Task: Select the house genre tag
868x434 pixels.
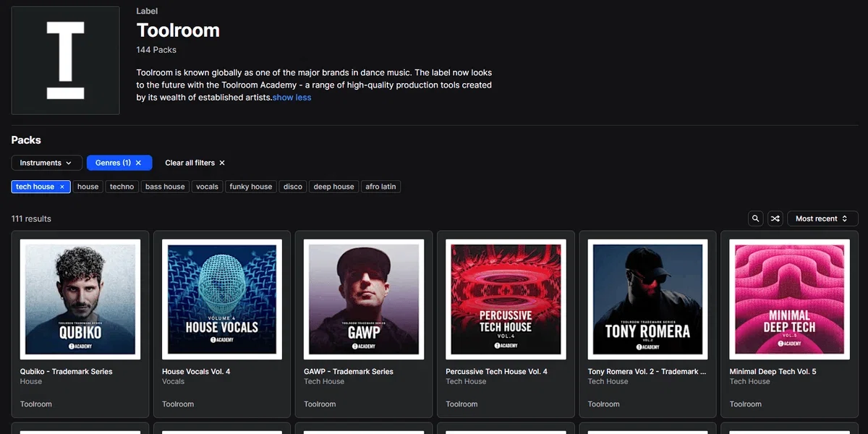Action: (88, 187)
